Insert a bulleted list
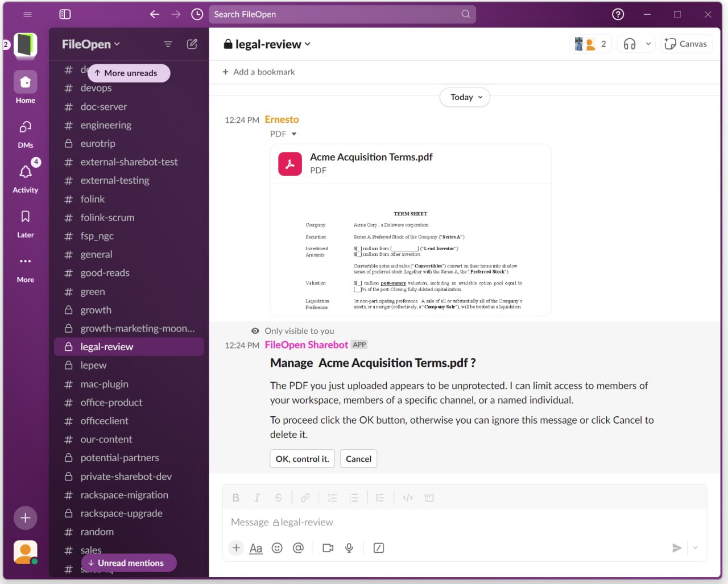The height and width of the screenshot is (584, 728). (x=354, y=498)
